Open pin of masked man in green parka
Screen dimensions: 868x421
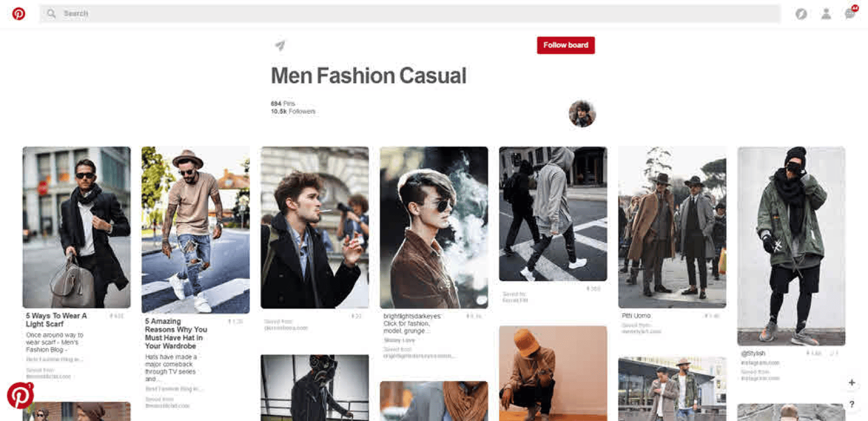(x=791, y=246)
